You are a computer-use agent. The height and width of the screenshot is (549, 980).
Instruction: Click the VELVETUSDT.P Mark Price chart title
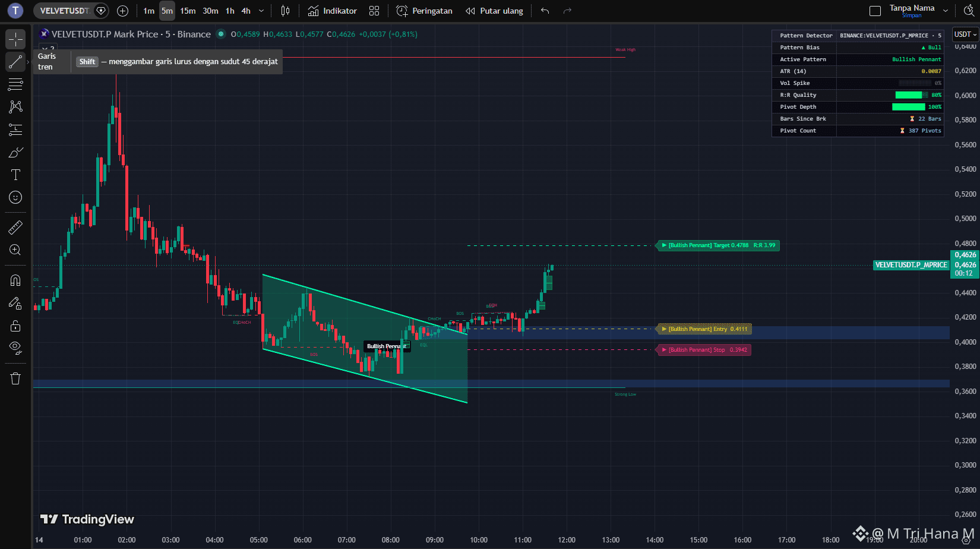131,34
